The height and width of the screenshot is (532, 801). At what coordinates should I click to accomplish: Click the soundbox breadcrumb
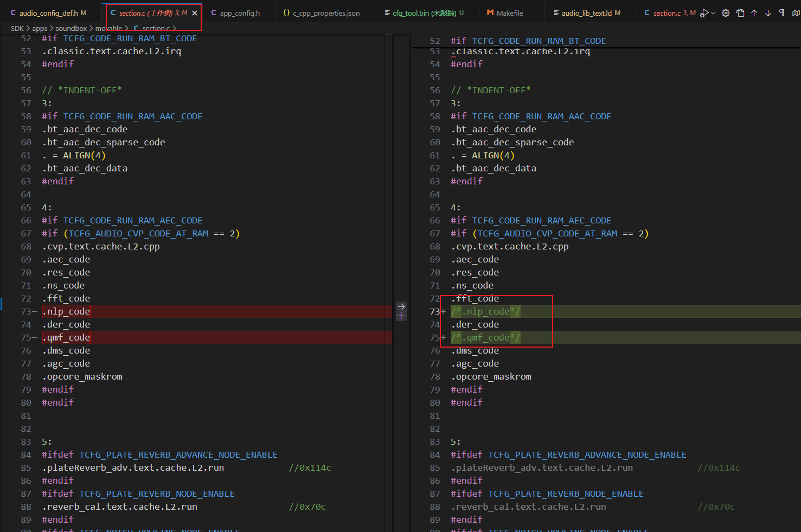(x=71, y=28)
